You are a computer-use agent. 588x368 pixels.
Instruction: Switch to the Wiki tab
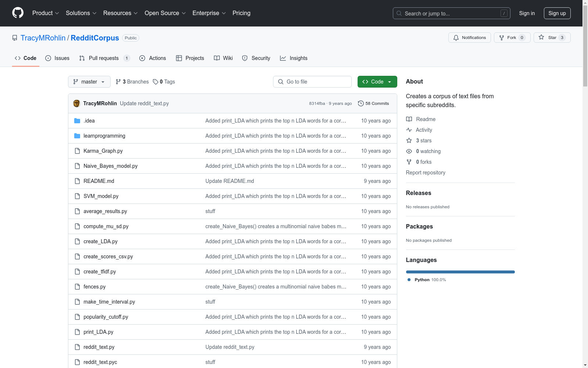[x=223, y=58]
